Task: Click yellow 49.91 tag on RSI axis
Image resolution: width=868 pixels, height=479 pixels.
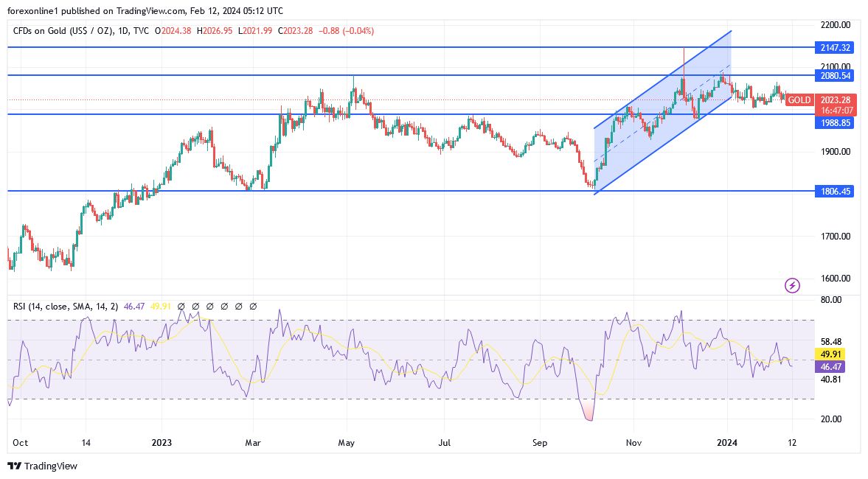Action: (830, 354)
